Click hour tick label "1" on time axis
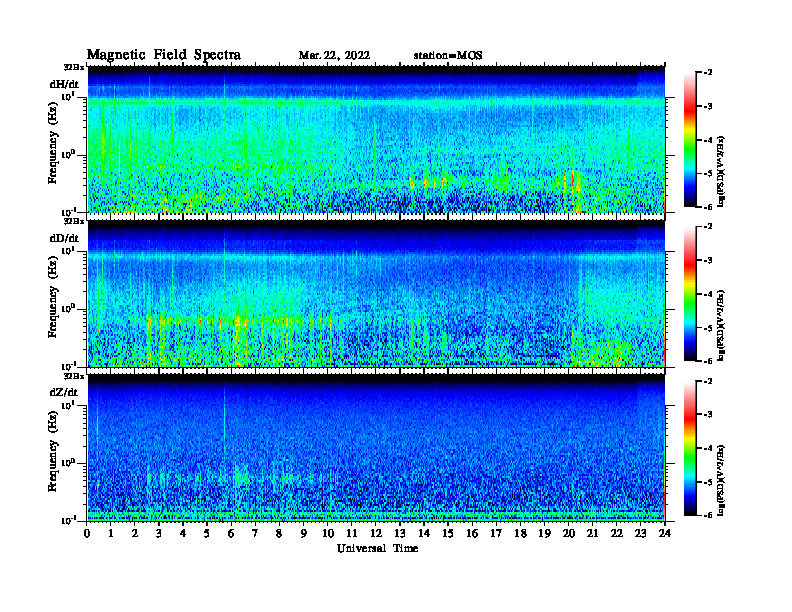Viewport: 792px width, 612px height. pyautogui.click(x=111, y=533)
